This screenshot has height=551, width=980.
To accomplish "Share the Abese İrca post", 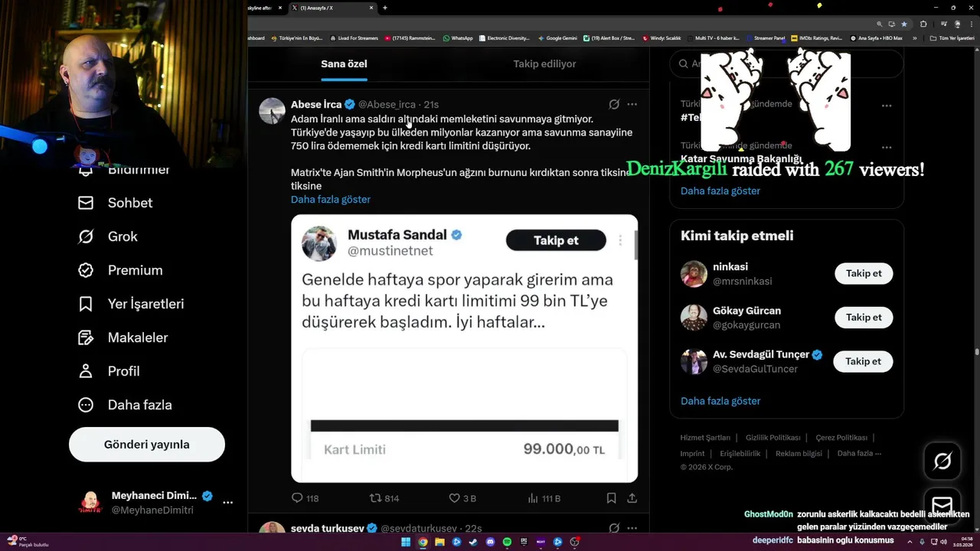I will pyautogui.click(x=632, y=498).
